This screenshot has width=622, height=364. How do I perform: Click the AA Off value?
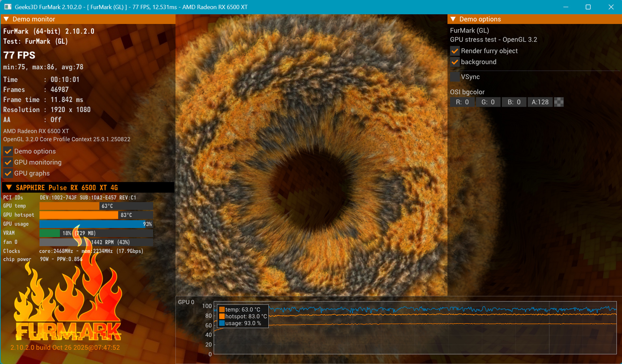(x=56, y=120)
